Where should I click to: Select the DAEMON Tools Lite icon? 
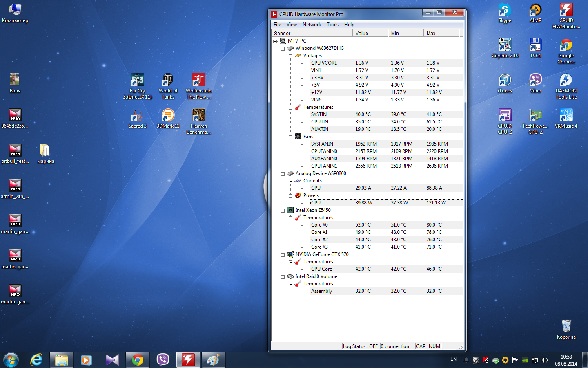(566, 86)
